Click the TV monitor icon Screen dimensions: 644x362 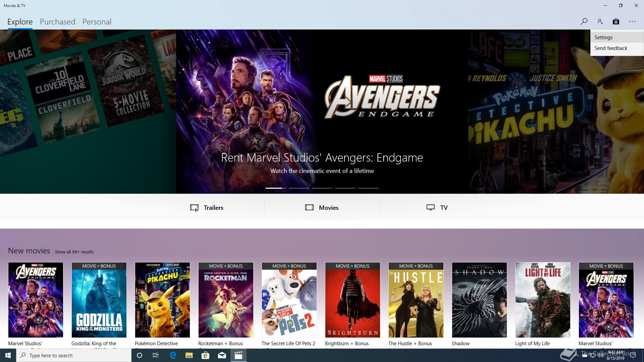[430, 207]
